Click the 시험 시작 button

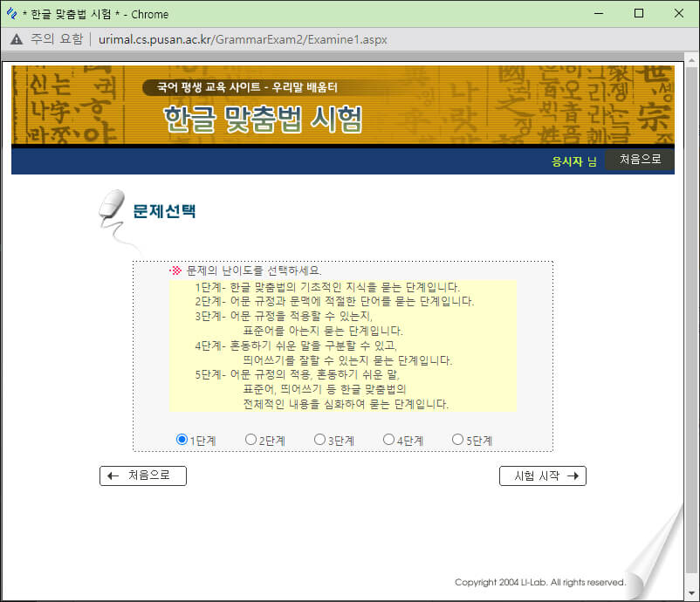[542, 475]
